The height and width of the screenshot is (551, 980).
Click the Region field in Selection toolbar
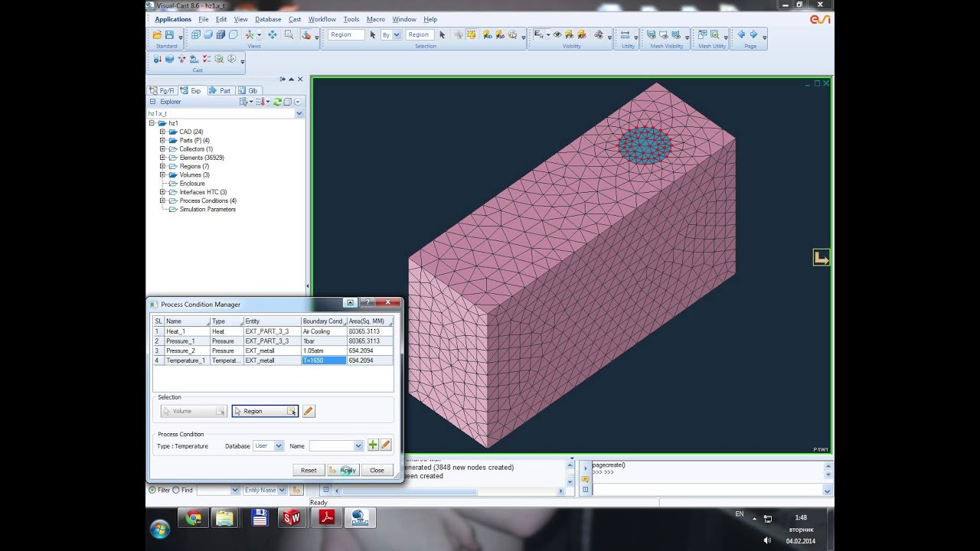coord(347,34)
